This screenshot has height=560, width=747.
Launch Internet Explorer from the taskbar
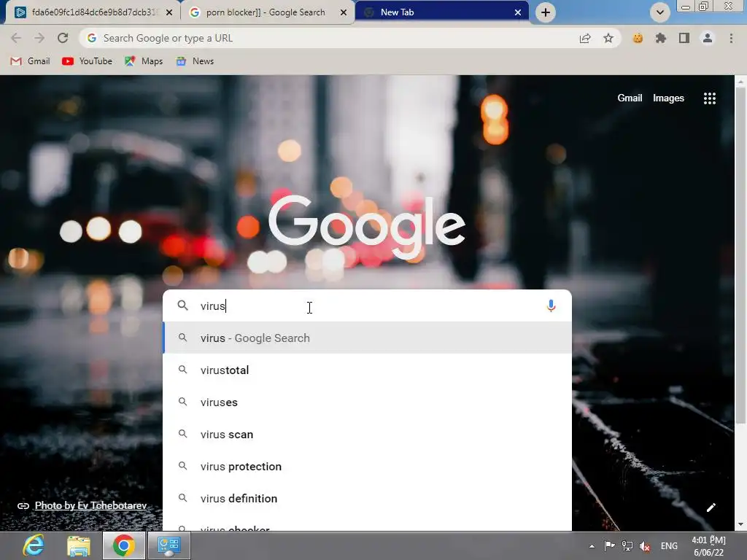(34, 545)
